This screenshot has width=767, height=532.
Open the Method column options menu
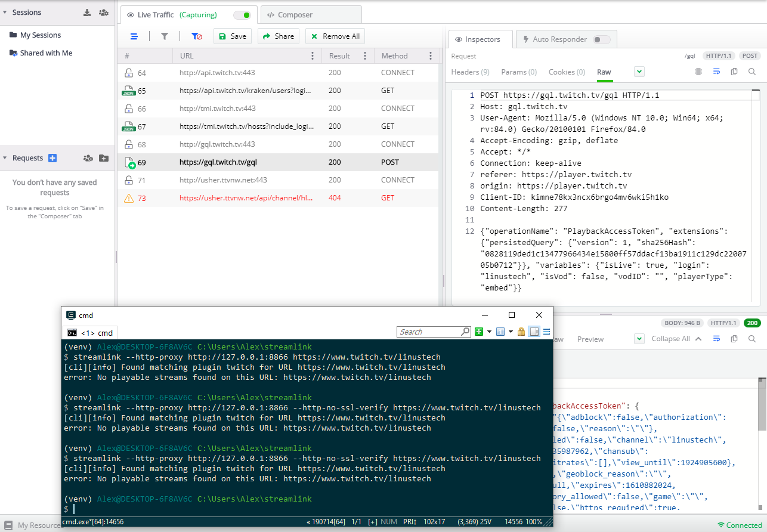click(431, 56)
